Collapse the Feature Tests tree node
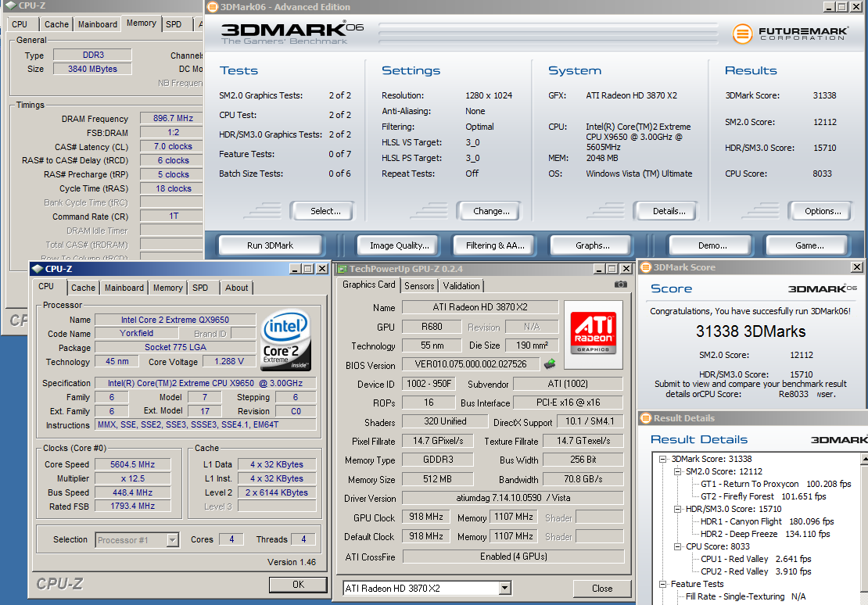This screenshot has width=868, height=605. coord(662,584)
